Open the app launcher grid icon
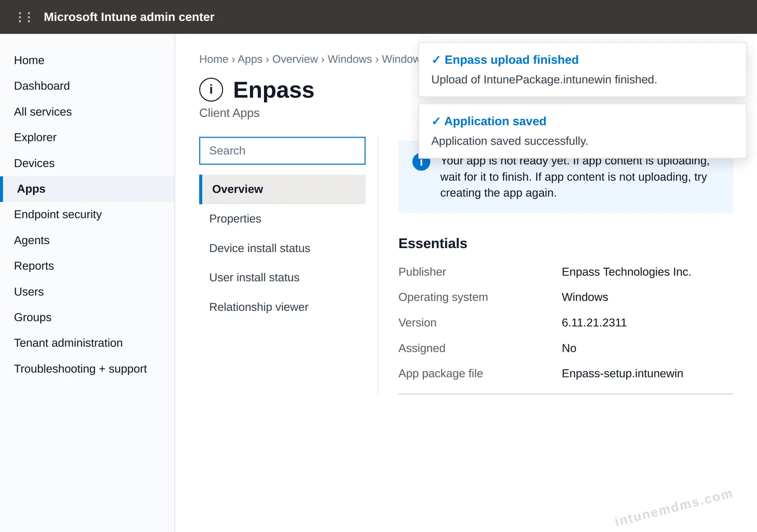This screenshot has width=757, height=532. pos(24,17)
